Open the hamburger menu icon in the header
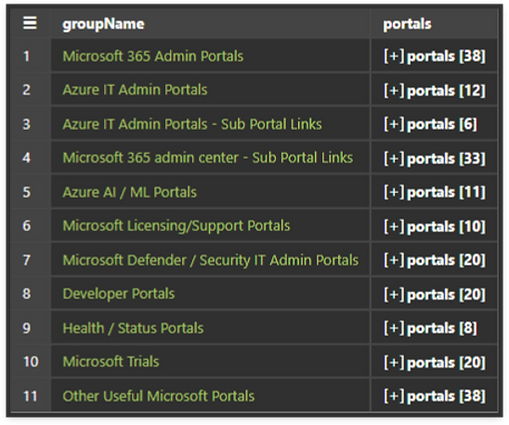Viewport: 509px width, 425px height. (30, 23)
